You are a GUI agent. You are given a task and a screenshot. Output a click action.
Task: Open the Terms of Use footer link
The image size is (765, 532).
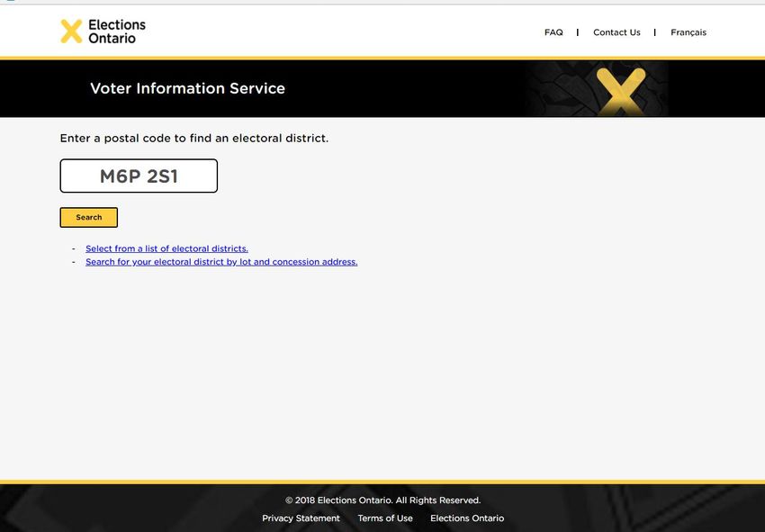coord(385,518)
